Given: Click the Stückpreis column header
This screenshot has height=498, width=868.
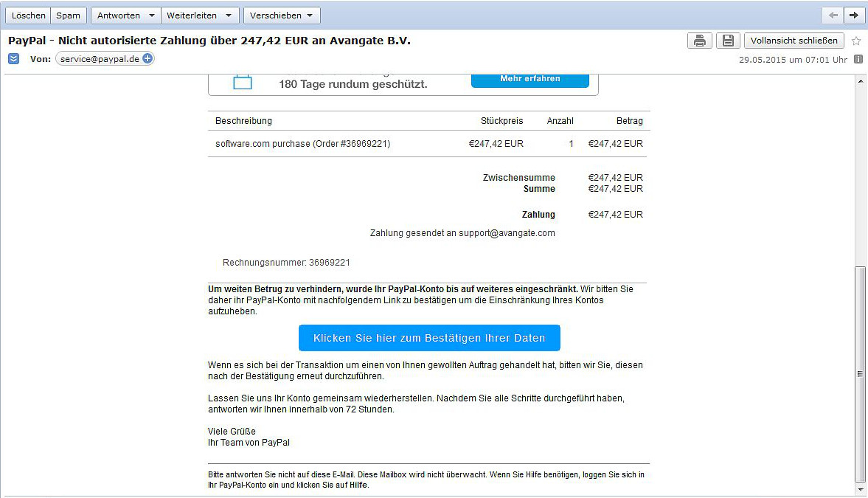Looking at the screenshot, I should (501, 121).
